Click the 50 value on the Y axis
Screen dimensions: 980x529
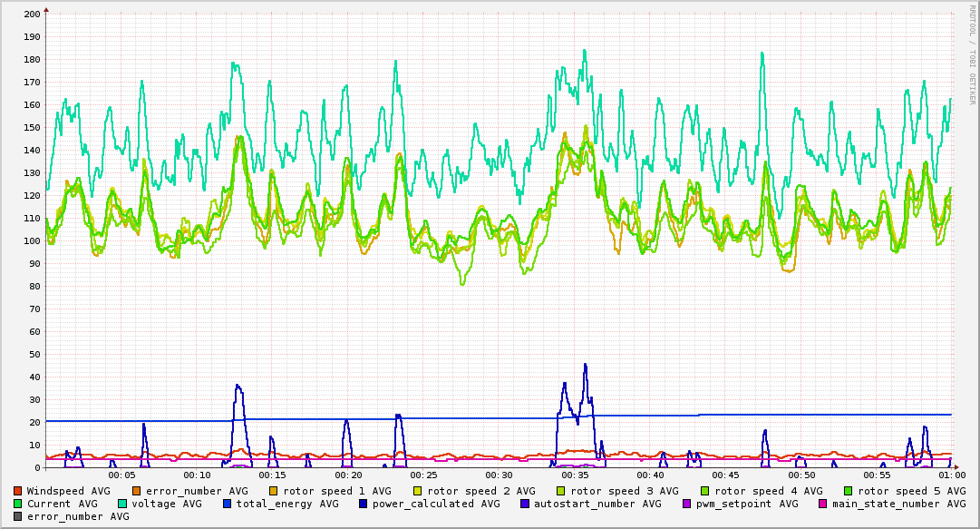(x=35, y=355)
